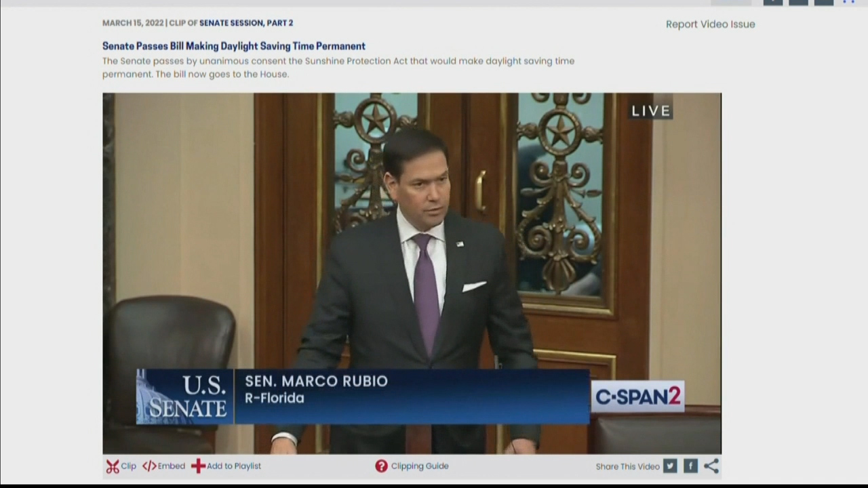Select the March 15, 2022 date text

133,23
